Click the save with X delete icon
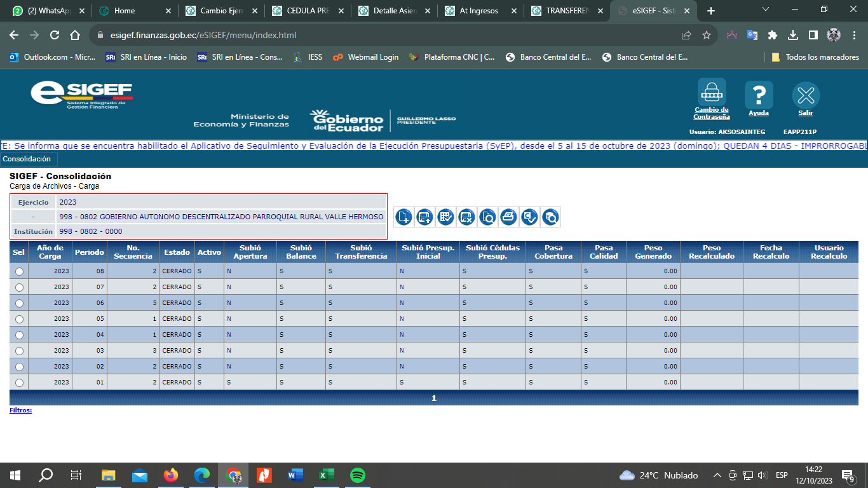 (466, 217)
